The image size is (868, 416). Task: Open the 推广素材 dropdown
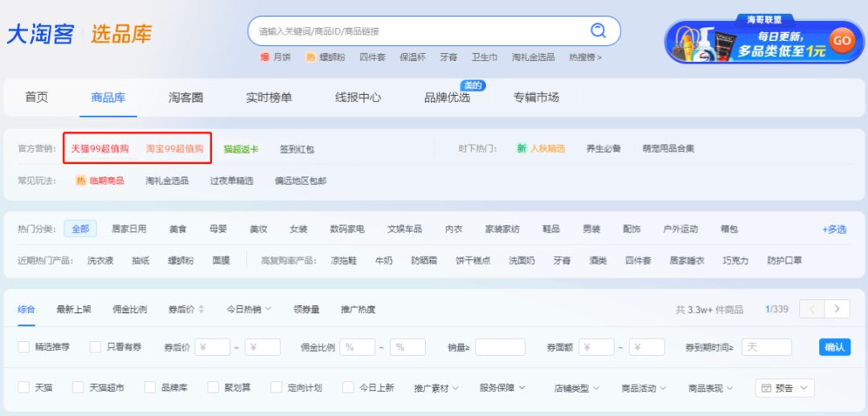tap(436, 388)
